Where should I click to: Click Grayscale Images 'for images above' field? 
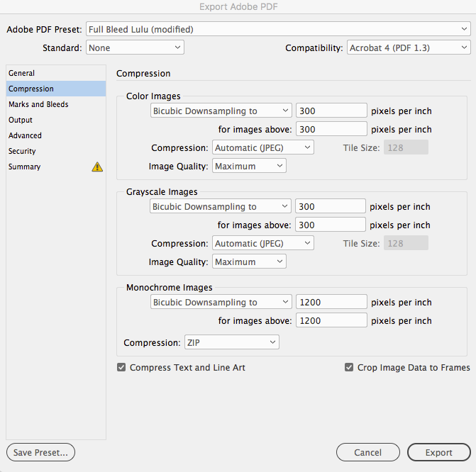[x=331, y=225]
